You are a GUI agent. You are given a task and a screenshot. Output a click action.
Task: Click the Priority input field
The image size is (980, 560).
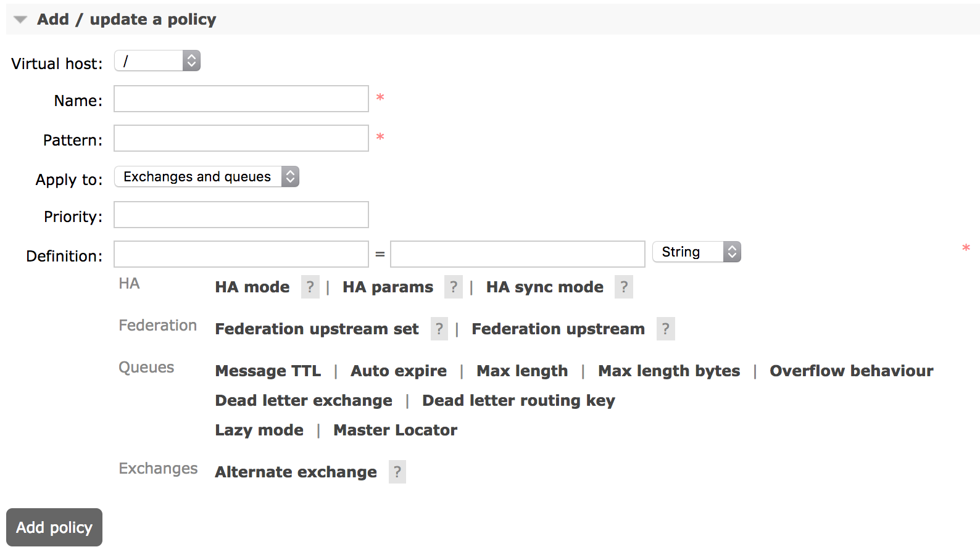[241, 215]
